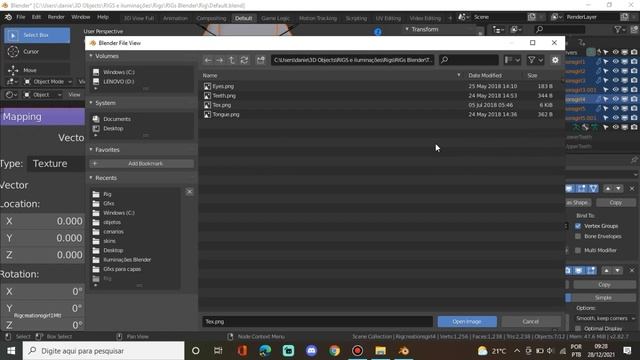This screenshot has height=360, width=640.
Task: Click the Tongue.png file icon
Action: 207,114
